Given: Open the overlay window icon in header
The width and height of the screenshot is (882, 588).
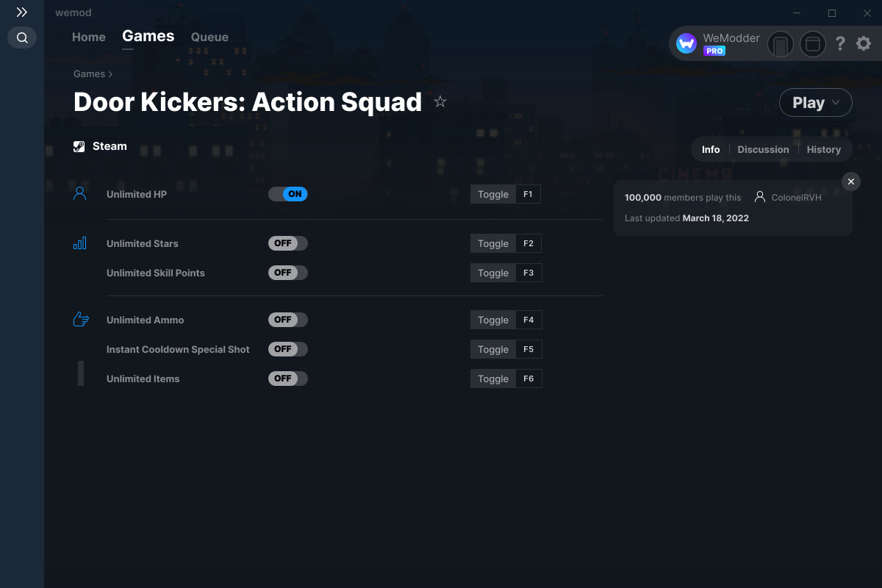Looking at the screenshot, I should click(x=813, y=44).
